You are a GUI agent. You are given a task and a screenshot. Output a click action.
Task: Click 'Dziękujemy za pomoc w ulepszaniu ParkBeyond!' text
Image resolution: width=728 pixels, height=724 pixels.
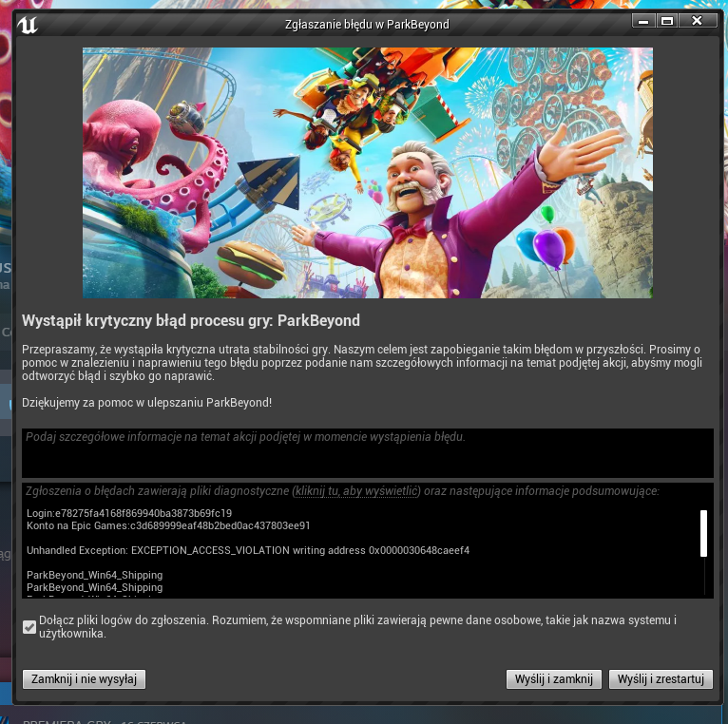146,402
